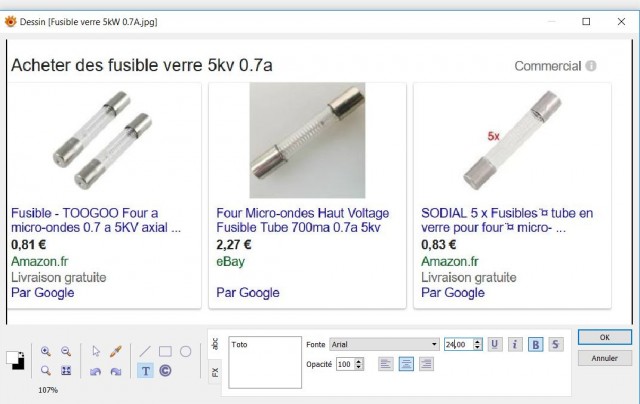Select the ellipse shape tool
Screen dimensions: 640x404
[185, 351]
